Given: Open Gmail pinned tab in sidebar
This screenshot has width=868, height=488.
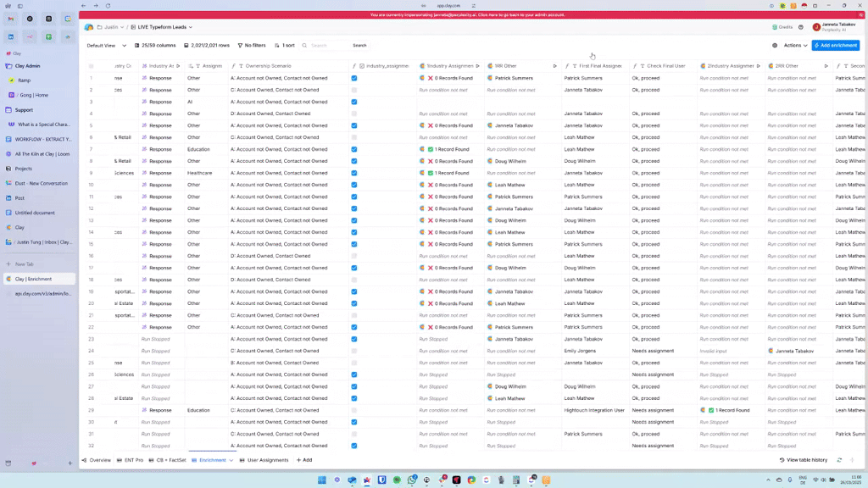Looking at the screenshot, I should [x=11, y=19].
